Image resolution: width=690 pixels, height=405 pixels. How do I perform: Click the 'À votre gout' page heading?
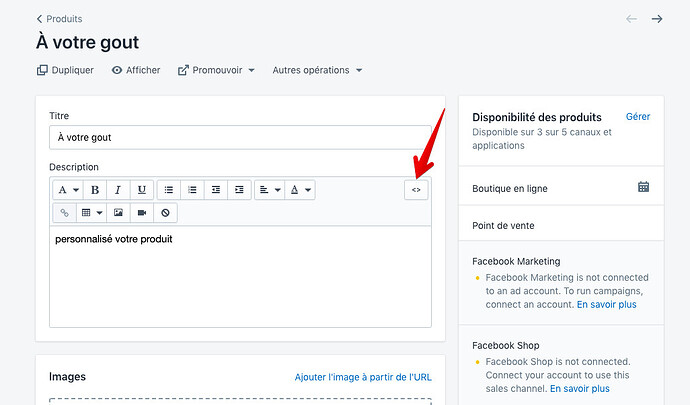click(x=87, y=43)
